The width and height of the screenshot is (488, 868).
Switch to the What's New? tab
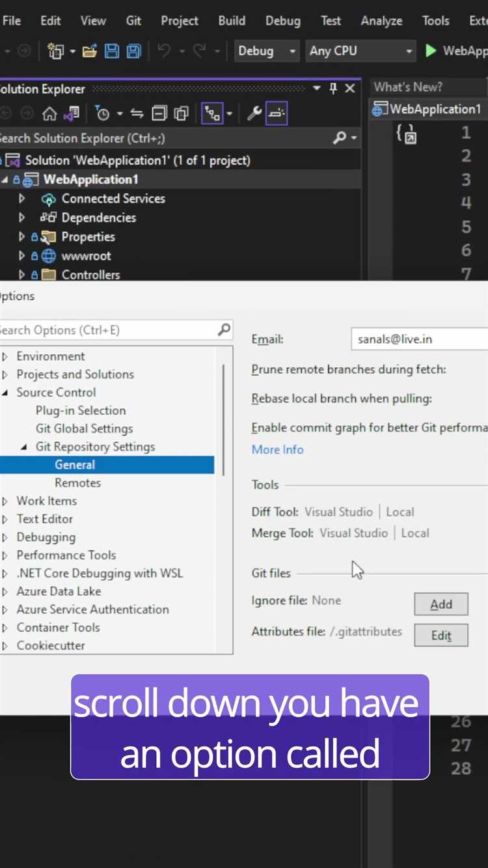coord(408,87)
